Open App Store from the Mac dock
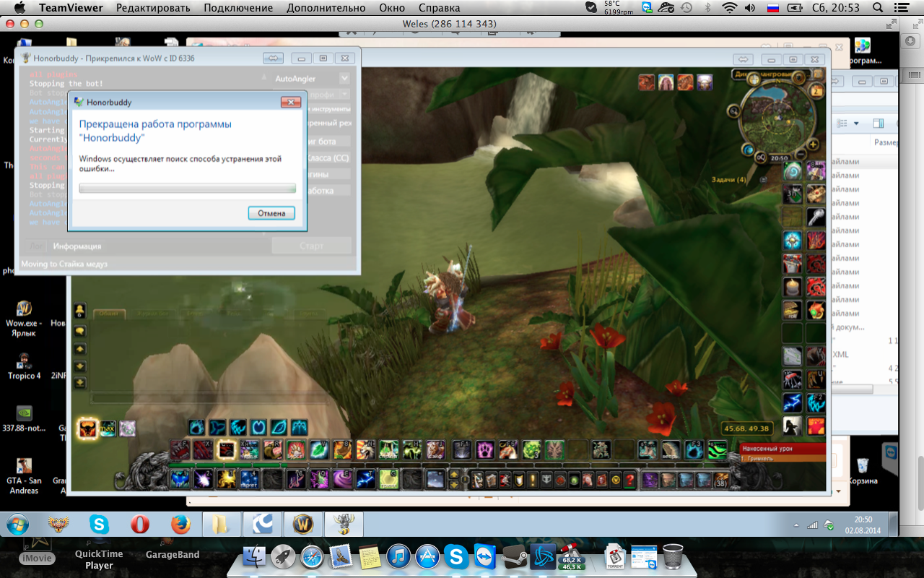 (x=427, y=556)
